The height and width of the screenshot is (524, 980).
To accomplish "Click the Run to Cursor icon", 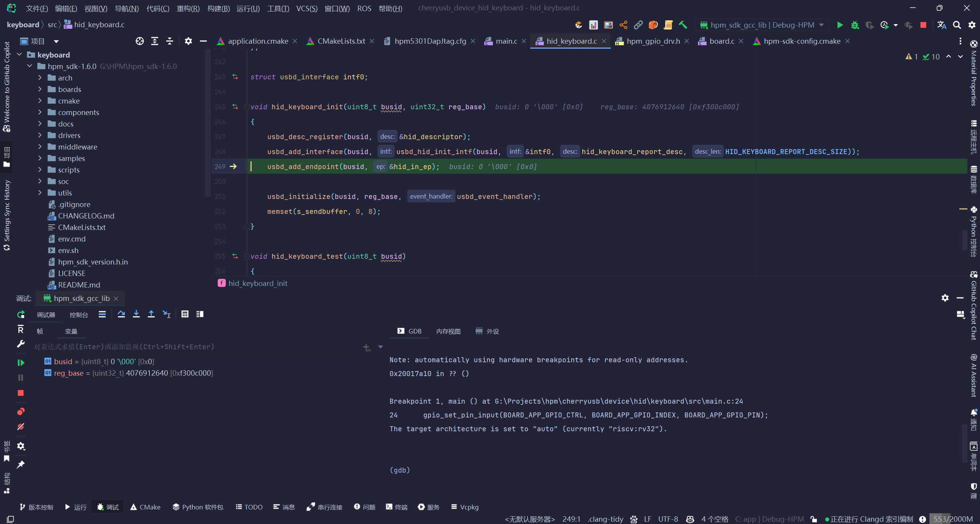I will point(166,314).
